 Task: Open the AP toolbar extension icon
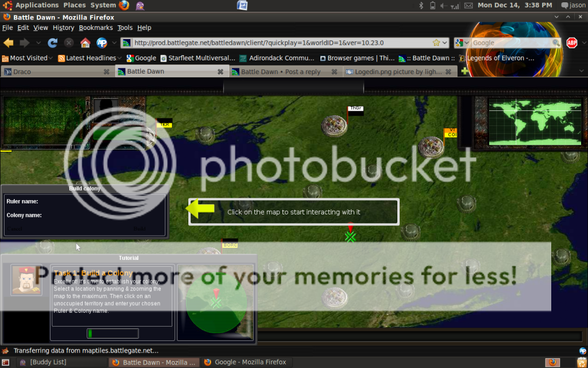pos(102,43)
